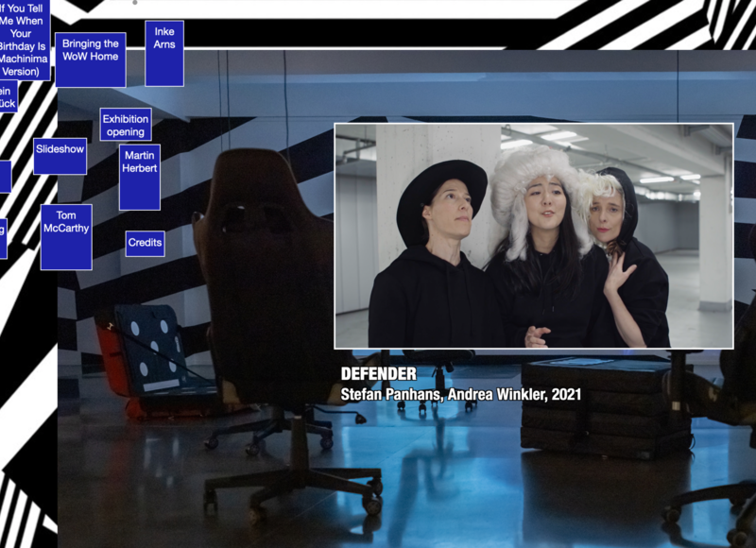Click the polka-dot cushion on the floor

point(153,351)
